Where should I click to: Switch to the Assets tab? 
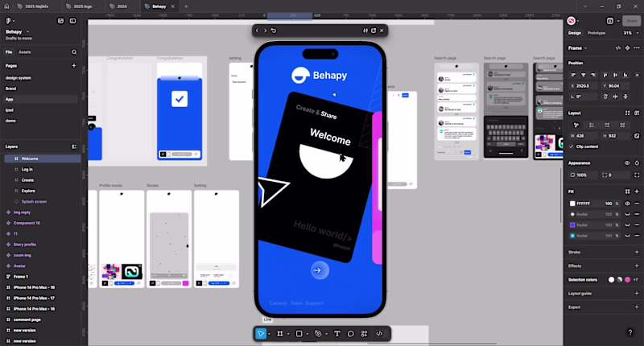25,52
